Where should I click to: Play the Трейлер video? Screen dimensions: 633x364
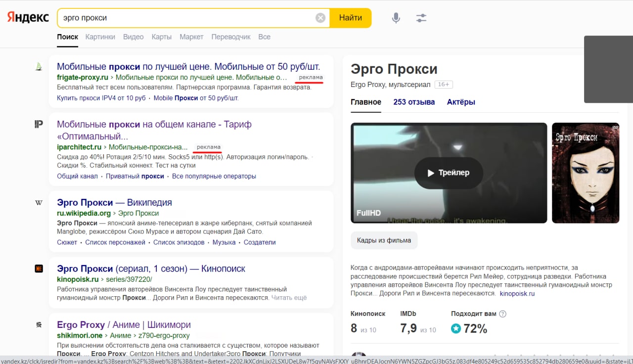[x=449, y=173]
